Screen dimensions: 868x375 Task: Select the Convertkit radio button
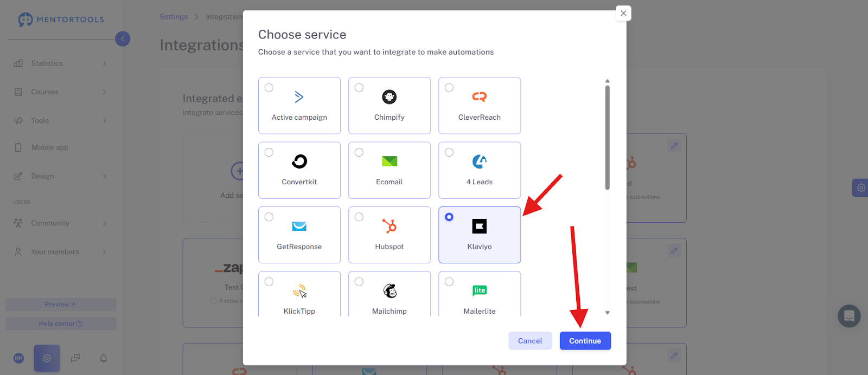coord(269,152)
